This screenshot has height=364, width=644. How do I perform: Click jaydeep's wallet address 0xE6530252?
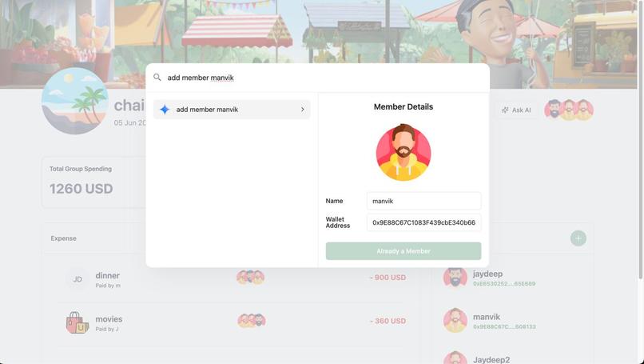coord(504,284)
